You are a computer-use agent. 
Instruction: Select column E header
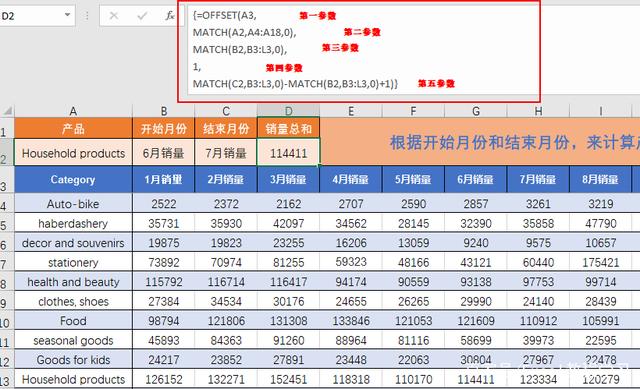351,111
